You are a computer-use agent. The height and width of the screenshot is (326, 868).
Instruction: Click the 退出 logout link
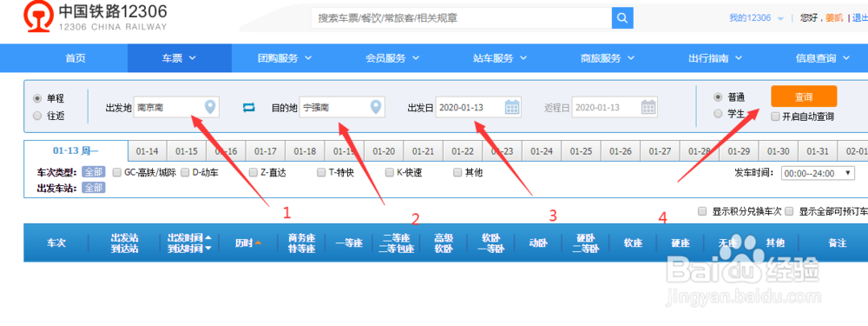click(859, 17)
